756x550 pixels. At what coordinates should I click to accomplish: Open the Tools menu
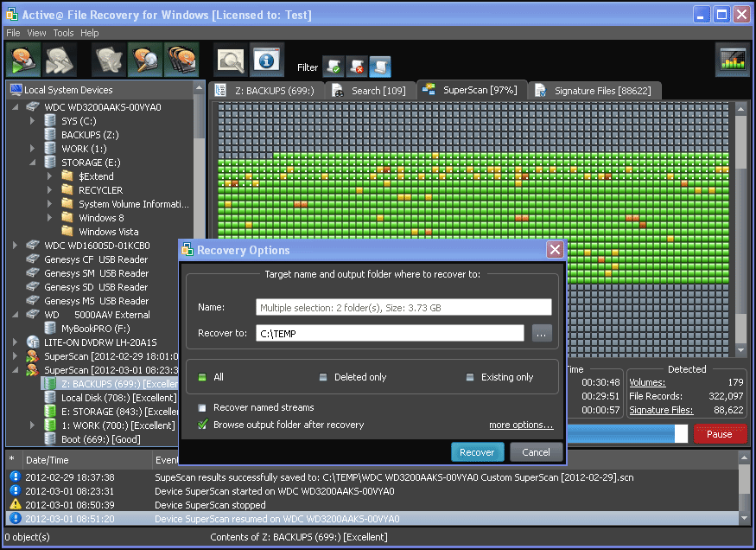coord(62,33)
